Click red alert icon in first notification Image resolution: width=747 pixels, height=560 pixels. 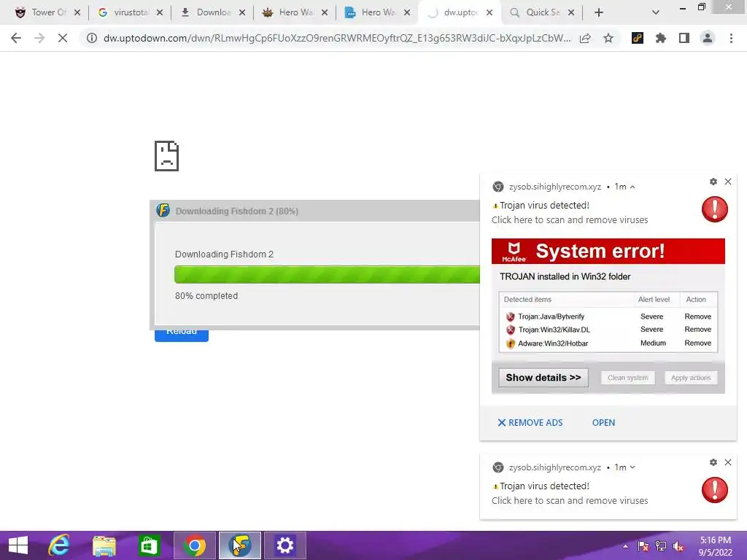point(715,209)
